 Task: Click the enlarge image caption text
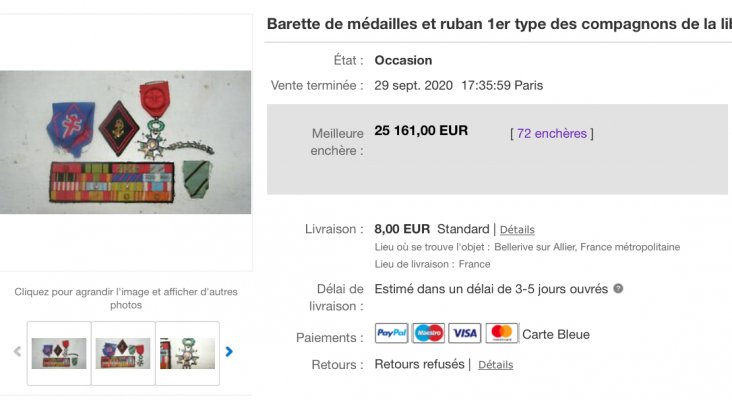click(126, 298)
